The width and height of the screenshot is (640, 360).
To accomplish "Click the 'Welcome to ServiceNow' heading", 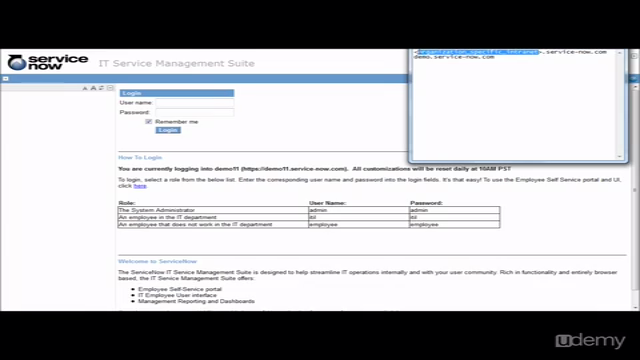I will pos(158,261).
